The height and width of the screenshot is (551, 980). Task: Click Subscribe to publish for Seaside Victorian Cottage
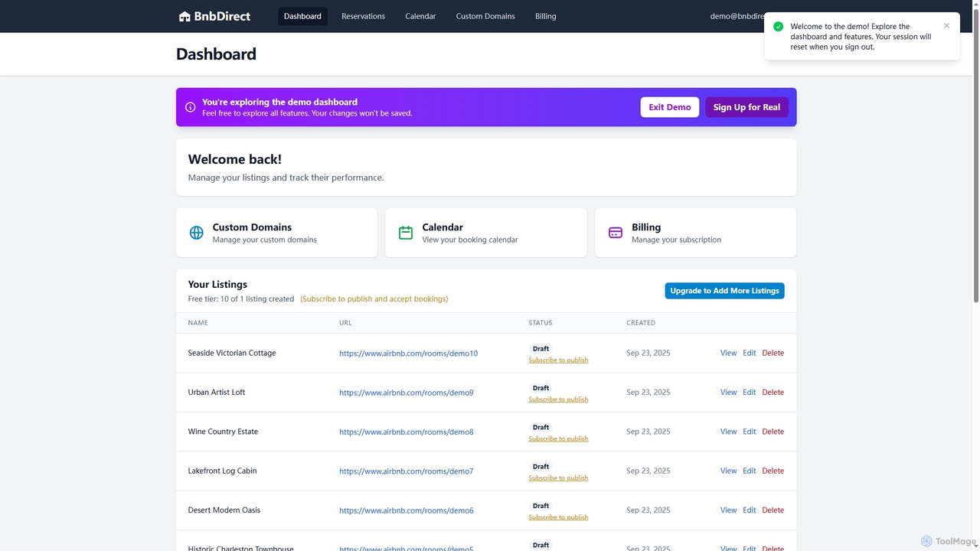click(558, 360)
